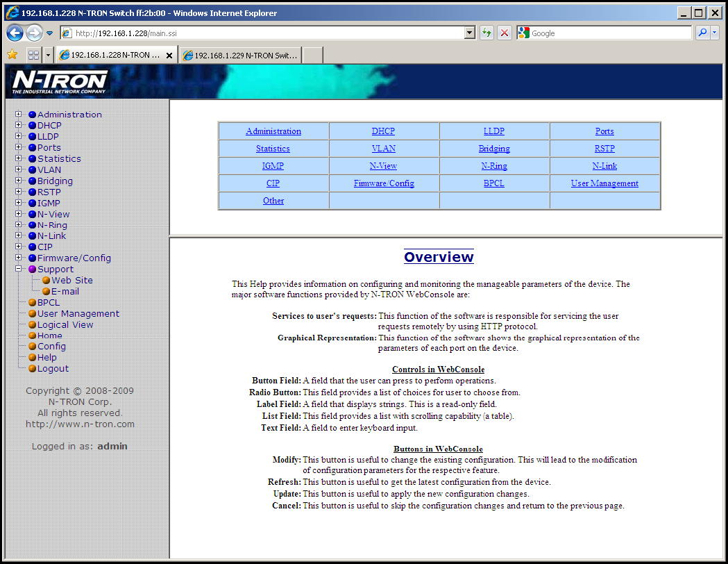Open the recent pages dropdown arrow
The image size is (728, 564).
[49, 33]
